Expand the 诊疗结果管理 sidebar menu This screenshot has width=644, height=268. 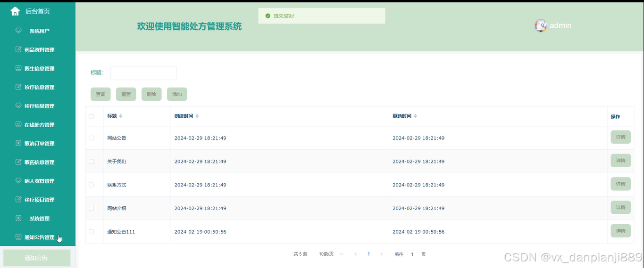[38, 106]
